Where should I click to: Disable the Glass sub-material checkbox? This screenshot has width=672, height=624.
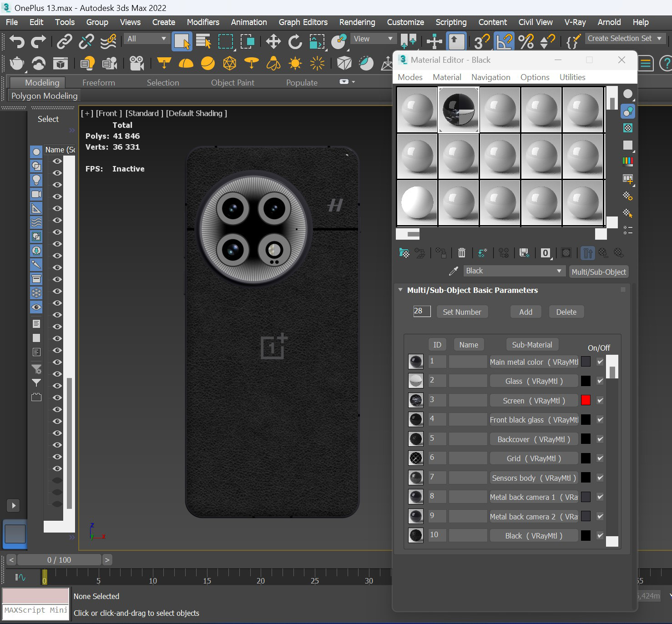600,381
